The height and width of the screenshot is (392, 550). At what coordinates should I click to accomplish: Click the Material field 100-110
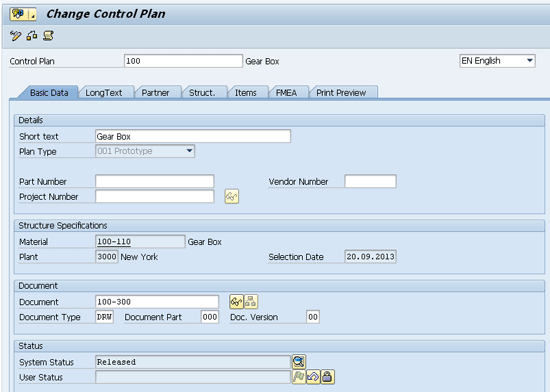pyautogui.click(x=140, y=242)
